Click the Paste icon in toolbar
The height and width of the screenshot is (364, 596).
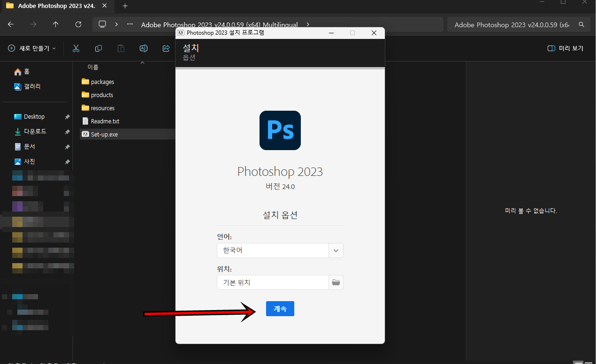(x=121, y=48)
